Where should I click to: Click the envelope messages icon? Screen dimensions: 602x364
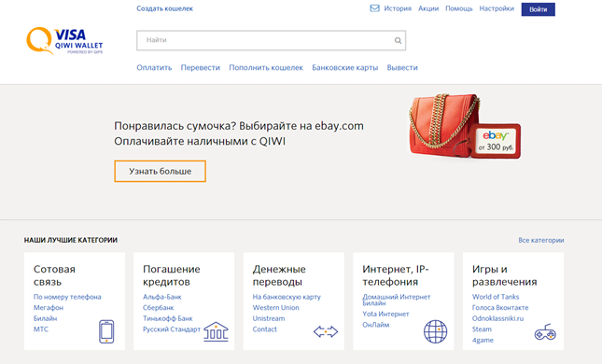374,8
